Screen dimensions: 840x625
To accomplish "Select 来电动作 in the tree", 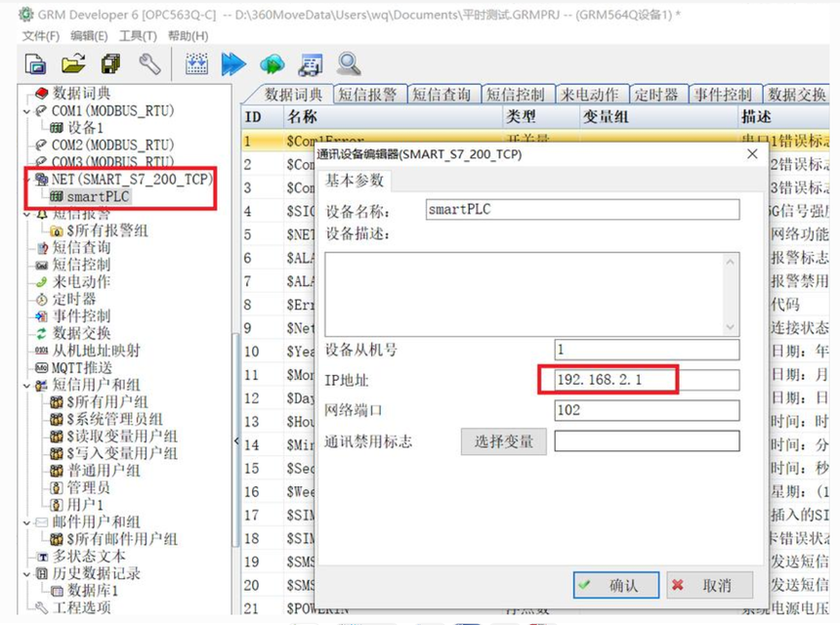I will [81, 281].
